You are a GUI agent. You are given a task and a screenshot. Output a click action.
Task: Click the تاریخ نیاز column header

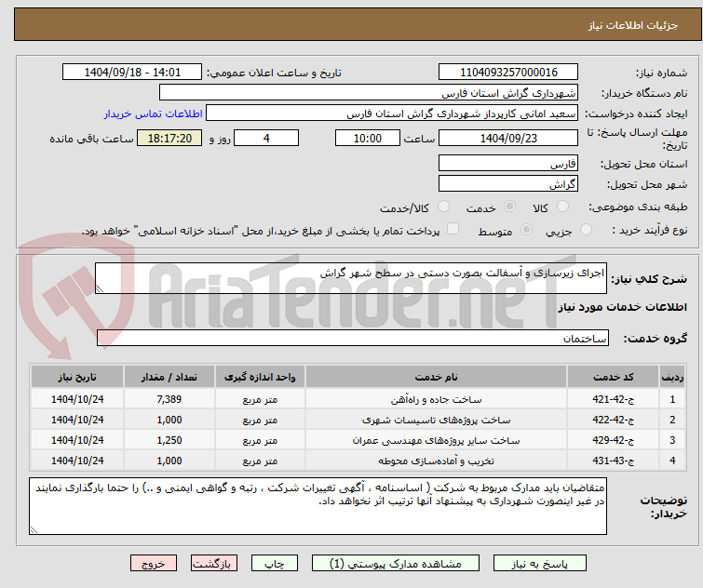[77, 377]
